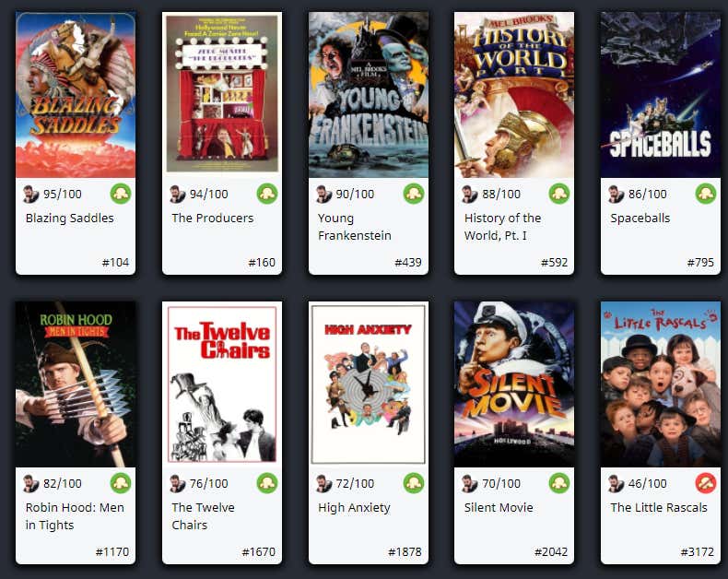The height and width of the screenshot is (579, 728).
Task: Click the avatar icon beside 70/100 score
Action: [470, 484]
